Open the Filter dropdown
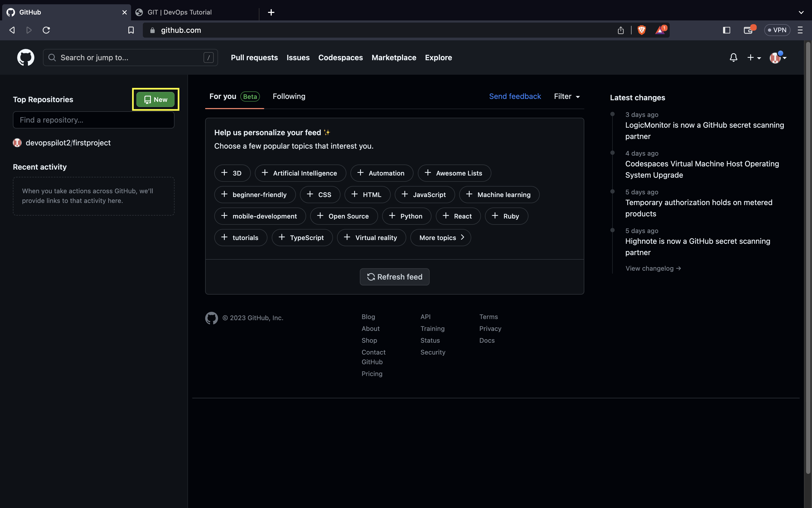 tap(567, 96)
